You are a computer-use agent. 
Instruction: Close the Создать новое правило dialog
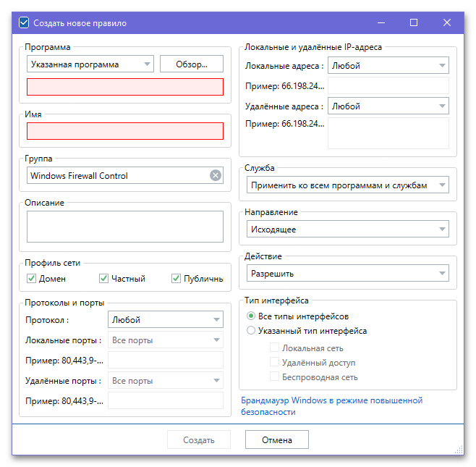click(x=446, y=22)
